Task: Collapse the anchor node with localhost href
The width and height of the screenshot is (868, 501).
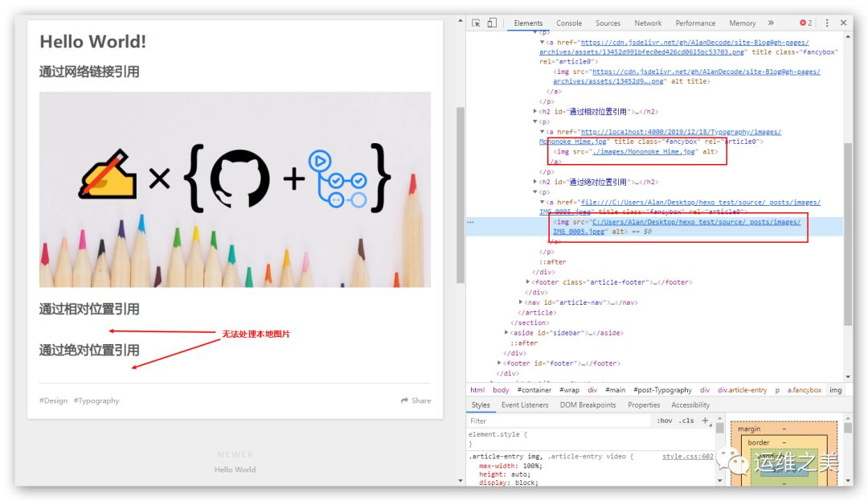Action: [x=542, y=132]
